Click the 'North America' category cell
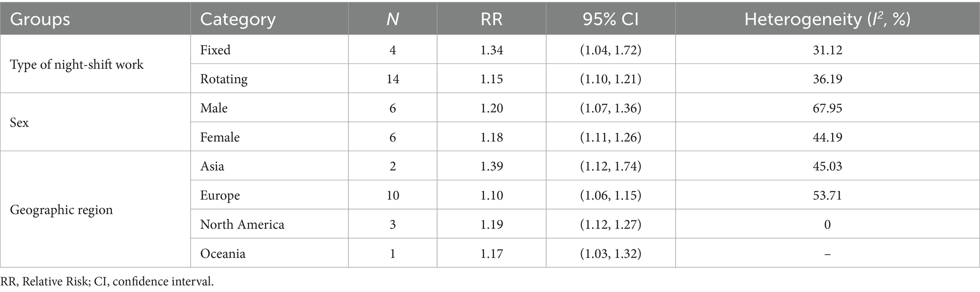Viewport: 980px width, 292px height. [x=242, y=224]
